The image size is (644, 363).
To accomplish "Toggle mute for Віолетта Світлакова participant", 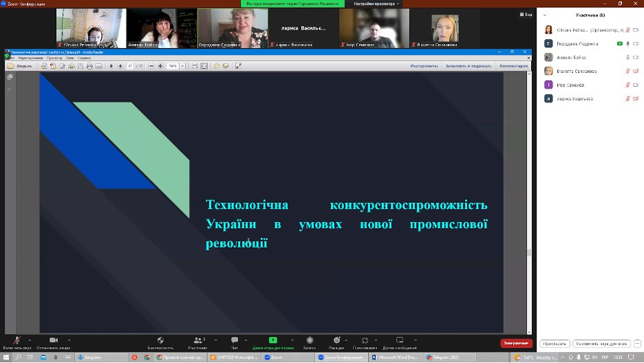I will (x=627, y=71).
